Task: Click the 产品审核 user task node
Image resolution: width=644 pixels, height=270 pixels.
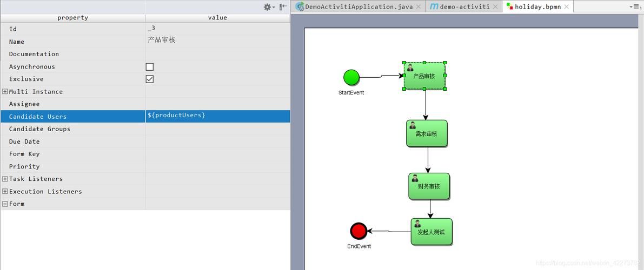Action: coord(424,76)
